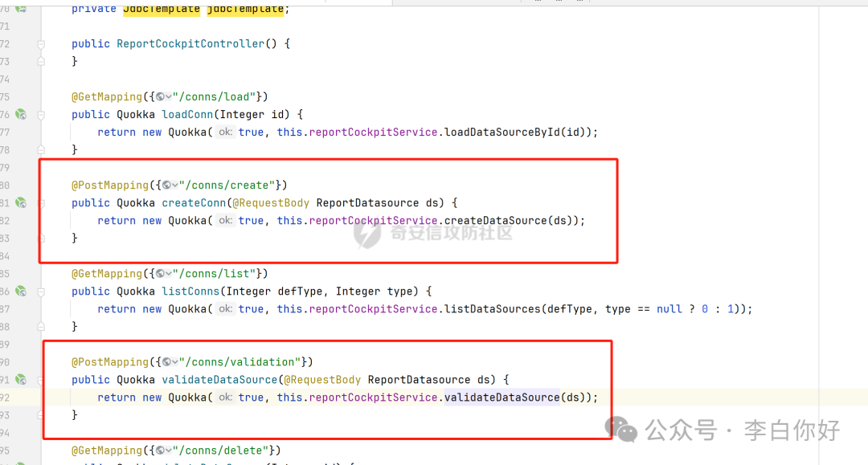The width and height of the screenshot is (868, 465).
Task: Collapse the createConn method using its fold marker
Action: pyautogui.click(x=41, y=203)
